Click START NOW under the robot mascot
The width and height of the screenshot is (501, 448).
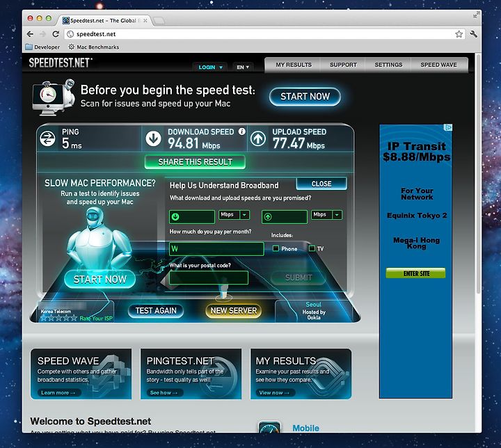100,280
